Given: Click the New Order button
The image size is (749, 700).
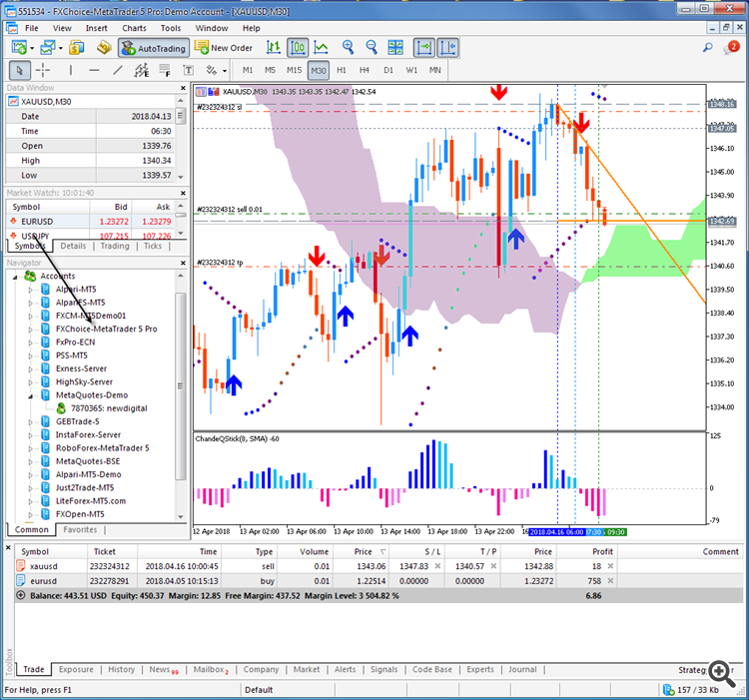Looking at the screenshot, I should 223,48.
